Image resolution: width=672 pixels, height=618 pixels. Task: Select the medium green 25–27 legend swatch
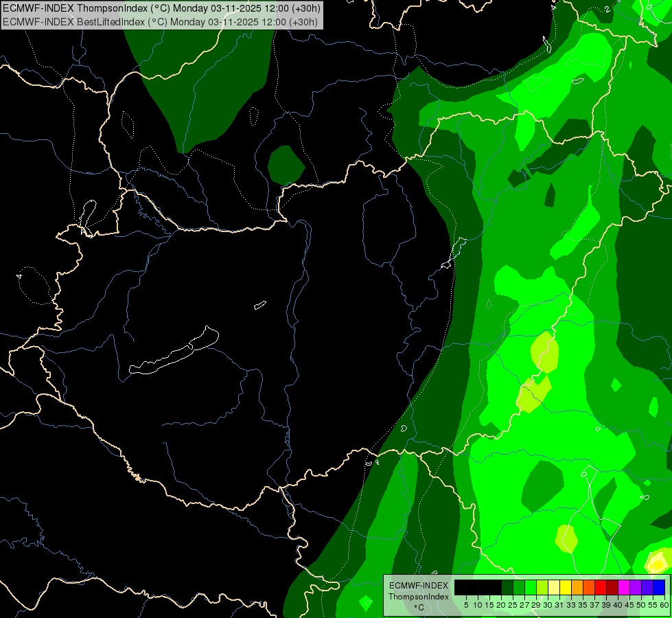coord(518,587)
